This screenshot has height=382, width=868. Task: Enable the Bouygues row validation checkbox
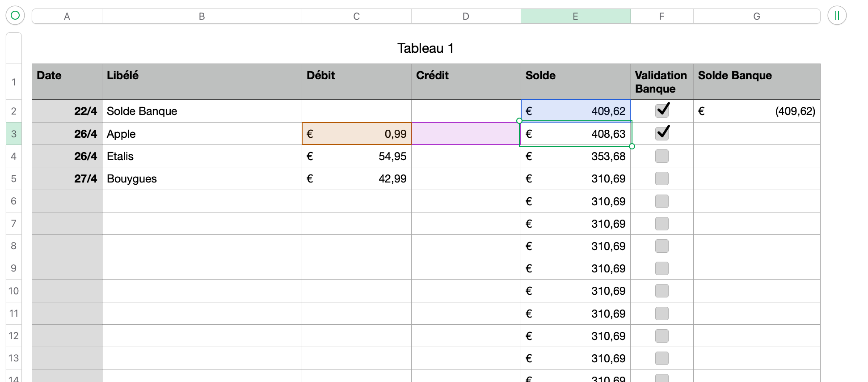[662, 178]
